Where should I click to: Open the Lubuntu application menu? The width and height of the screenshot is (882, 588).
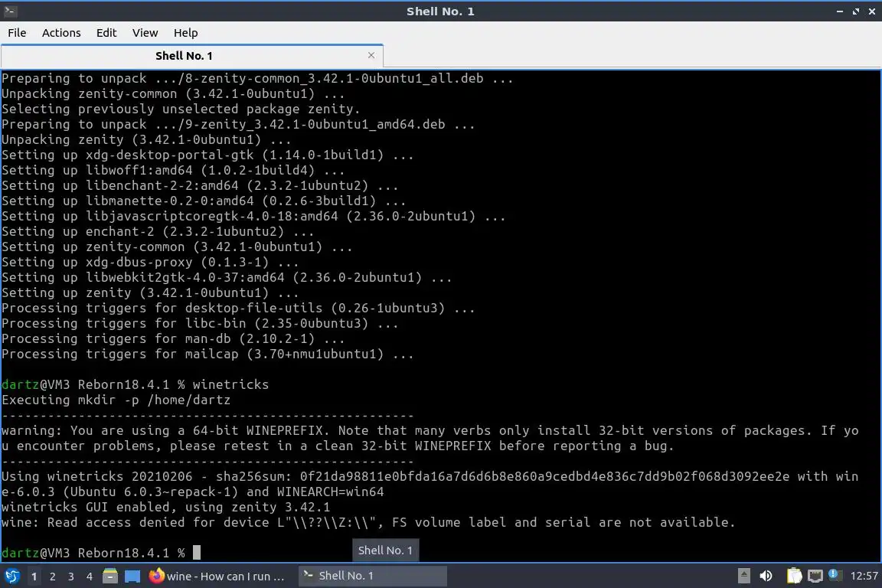click(11, 576)
